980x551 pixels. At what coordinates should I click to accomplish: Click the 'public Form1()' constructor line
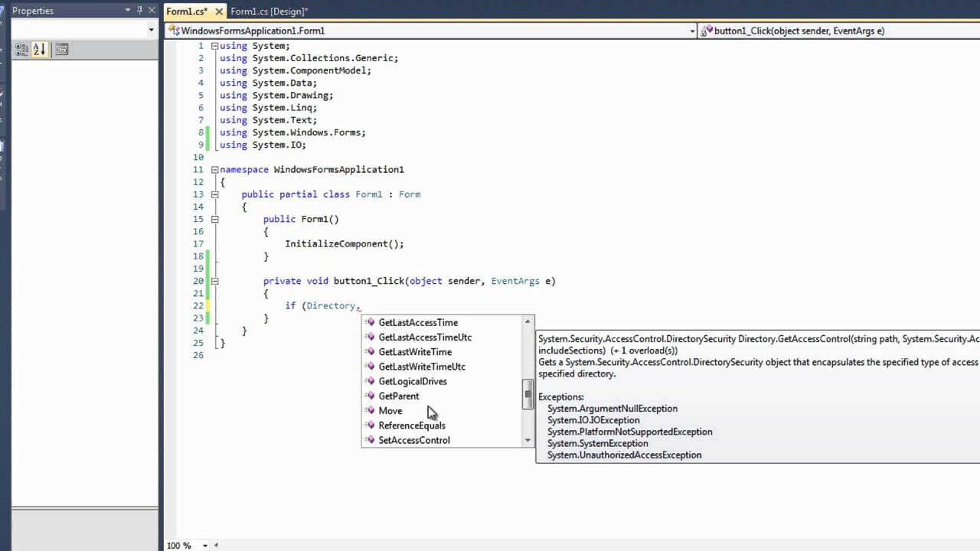tap(301, 219)
